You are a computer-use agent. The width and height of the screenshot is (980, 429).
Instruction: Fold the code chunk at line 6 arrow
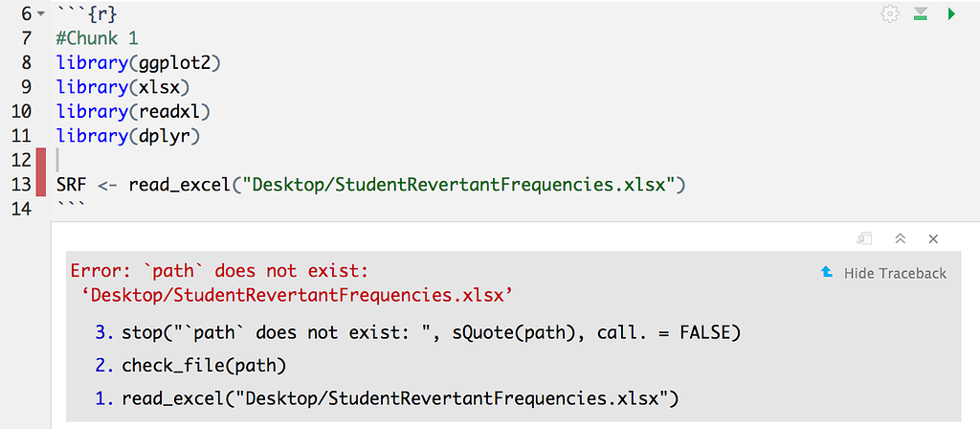[41, 13]
